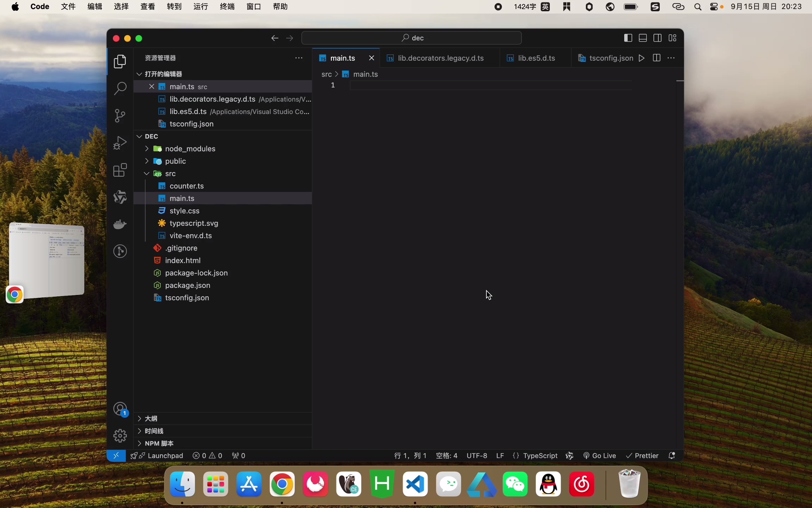812x508 pixels.
Task: Toggle the secondary sidebar
Action: [x=658, y=38]
